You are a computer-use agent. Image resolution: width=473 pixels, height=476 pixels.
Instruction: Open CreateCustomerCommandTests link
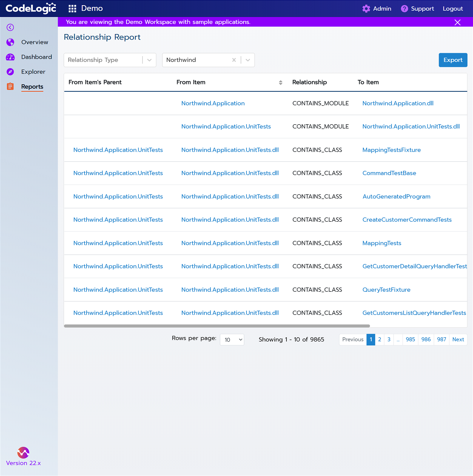pyautogui.click(x=407, y=220)
